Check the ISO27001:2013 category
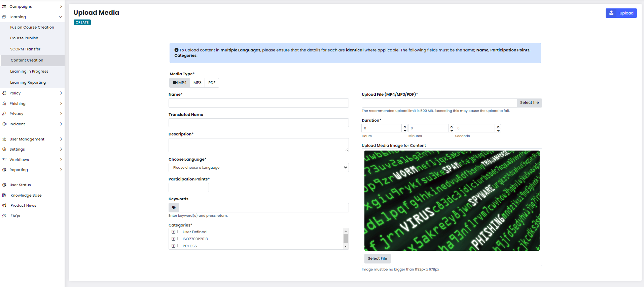 179,239
